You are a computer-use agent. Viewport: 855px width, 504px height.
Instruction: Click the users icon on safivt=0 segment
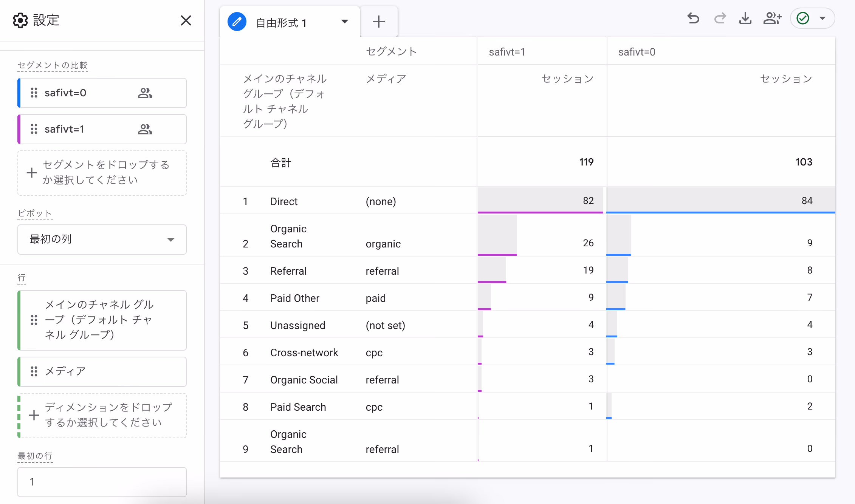[x=145, y=93]
